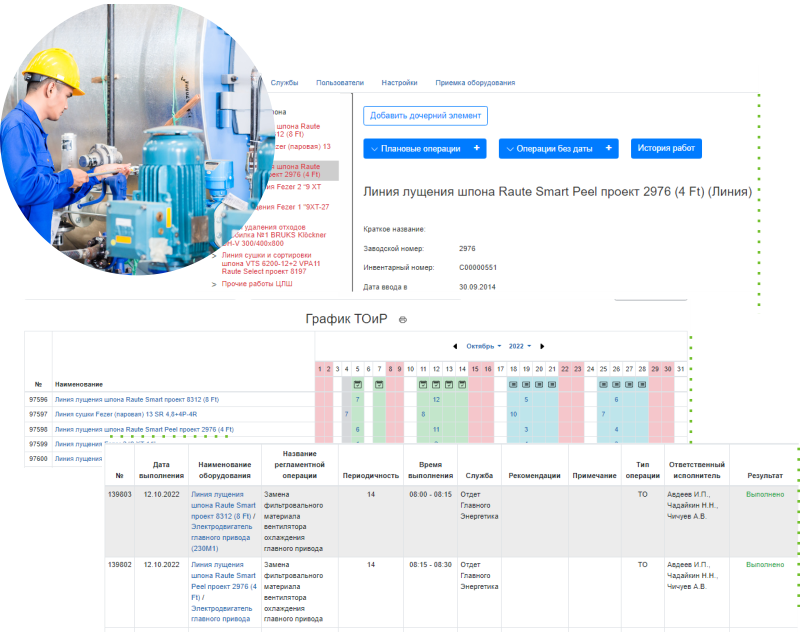
Task: Go to previous month with left arrow
Action: 455,346
